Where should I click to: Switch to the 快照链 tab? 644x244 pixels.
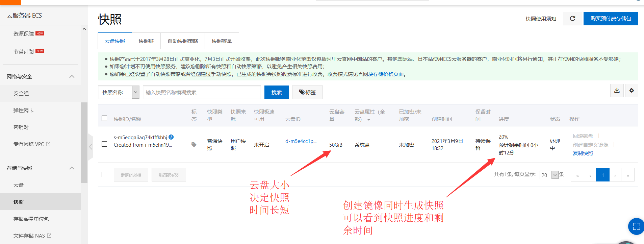tap(146, 41)
